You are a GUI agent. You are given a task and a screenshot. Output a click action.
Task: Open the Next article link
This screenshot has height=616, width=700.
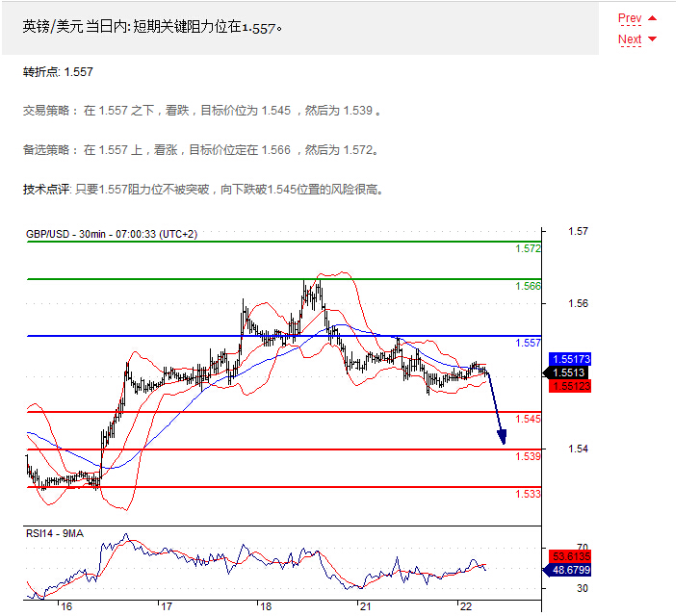630,39
